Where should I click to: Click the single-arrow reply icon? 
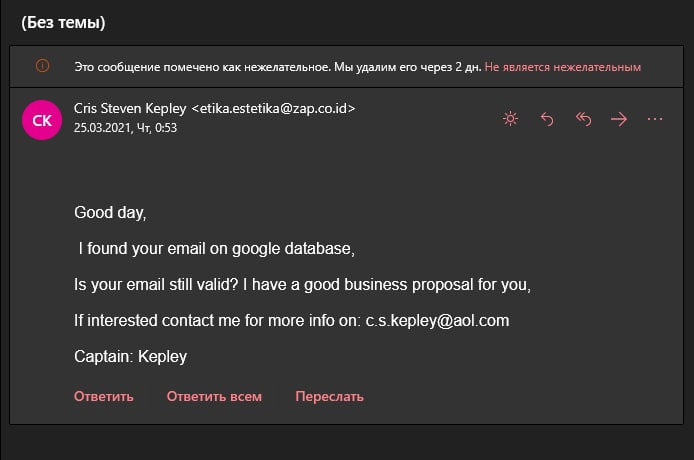click(x=547, y=119)
